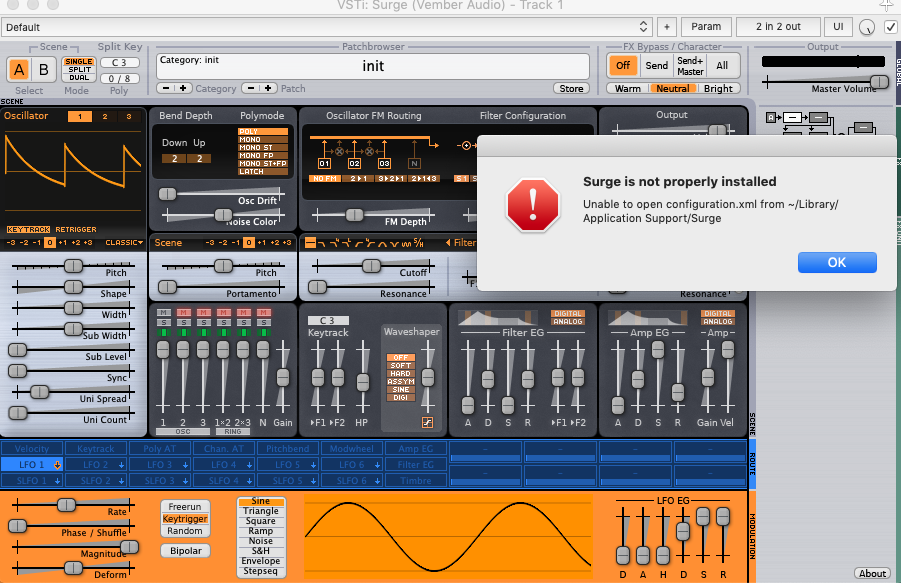This screenshot has height=583, width=901.
Task: Click the Split Key C 3 field
Action: (x=120, y=63)
